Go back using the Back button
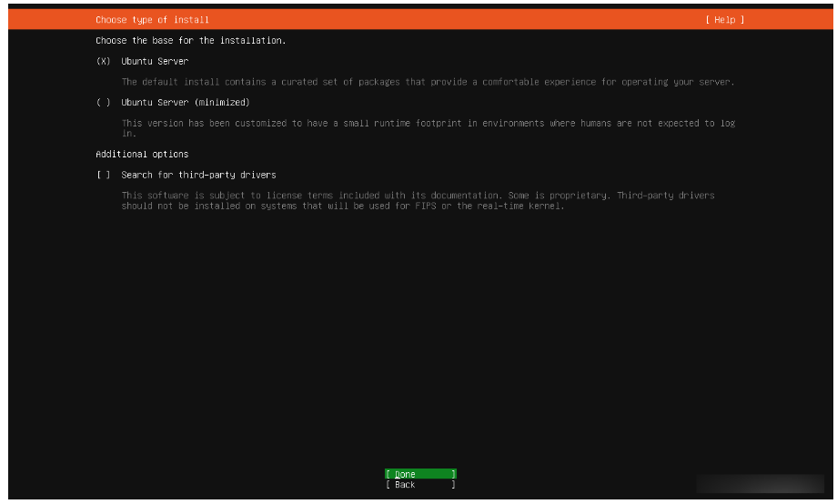This screenshot has height=504, width=837. coord(419,485)
